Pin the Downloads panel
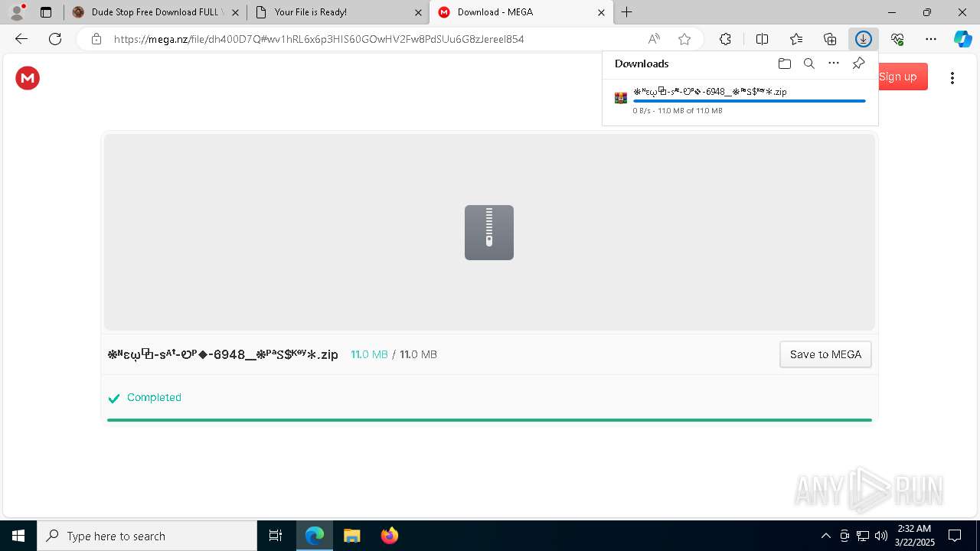The width and height of the screenshot is (980, 551). coord(858,64)
